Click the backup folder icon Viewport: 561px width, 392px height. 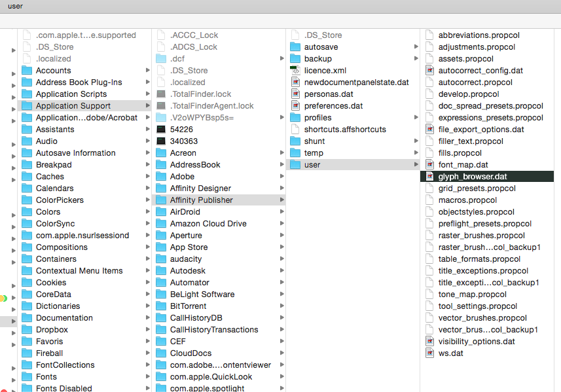click(x=295, y=58)
